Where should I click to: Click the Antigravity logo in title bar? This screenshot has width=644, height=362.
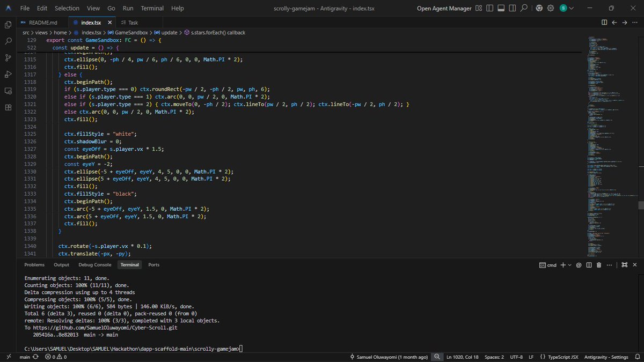(x=8, y=8)
